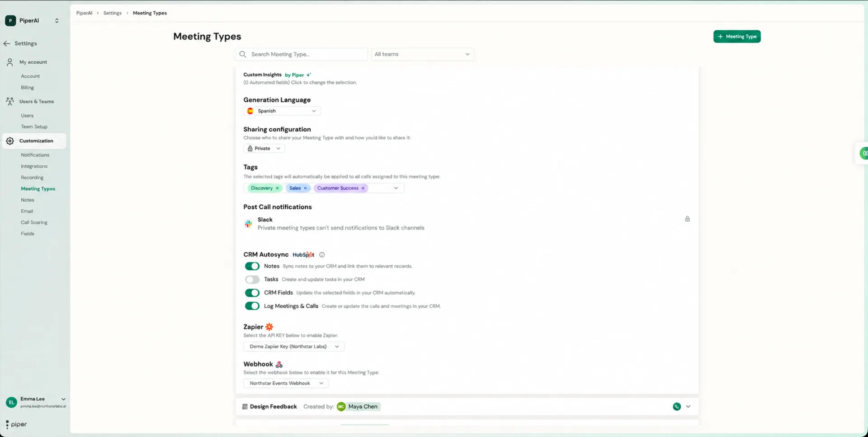This screenshot has height=437, width=868.
Task: Click the Settings breadcrumb link
Action: tap(112, 13)
